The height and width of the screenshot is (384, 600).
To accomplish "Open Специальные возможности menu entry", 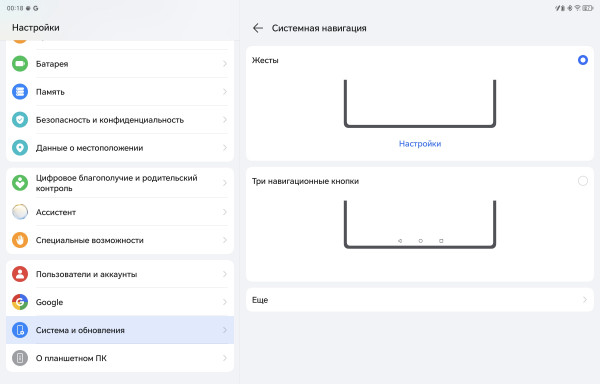I will pyautogui.click(x=120, y=240).
